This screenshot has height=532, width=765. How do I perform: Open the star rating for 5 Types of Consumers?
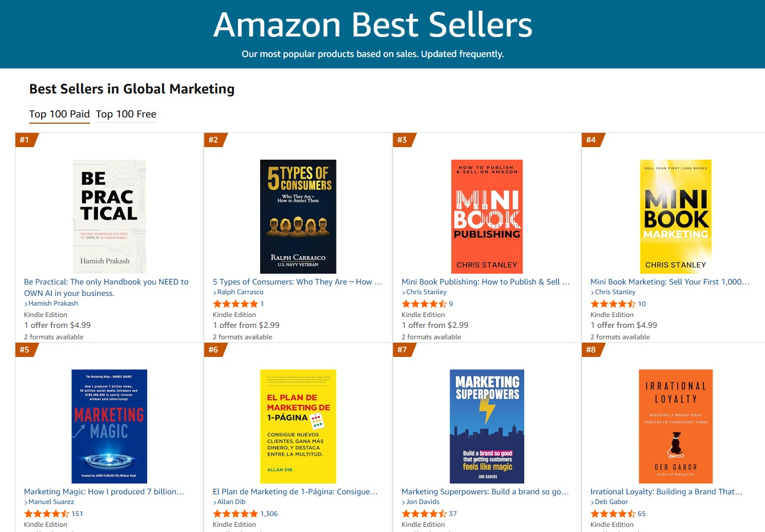(234, 303)
